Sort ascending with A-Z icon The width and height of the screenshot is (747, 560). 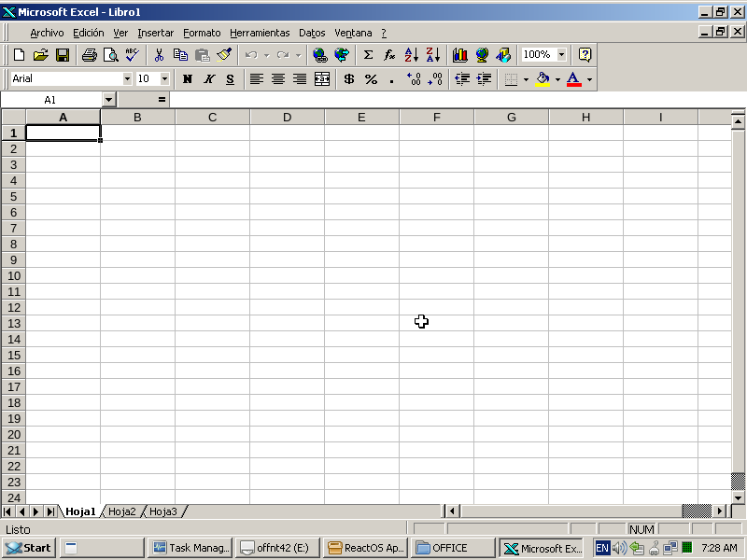click(x=411, y=55)
